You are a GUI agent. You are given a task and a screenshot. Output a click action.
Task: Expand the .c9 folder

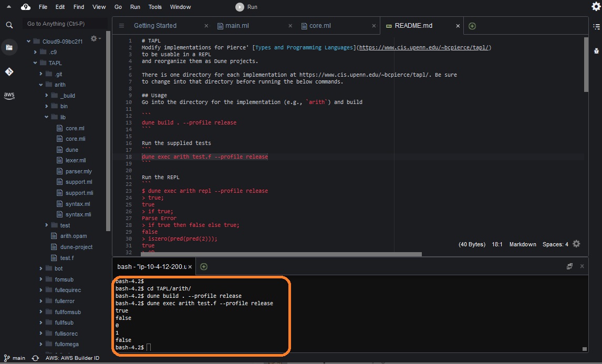tap(35, 52)
